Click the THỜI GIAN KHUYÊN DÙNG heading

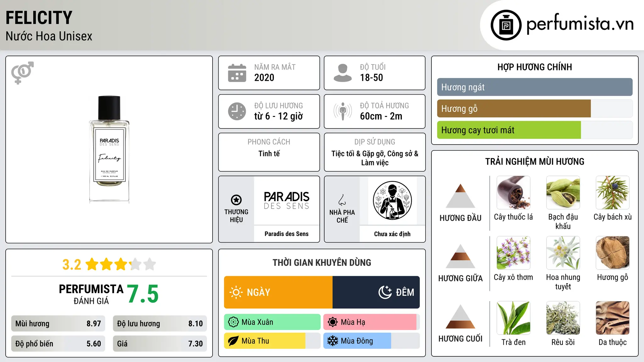pyautogui.click(x=322, y=262)
